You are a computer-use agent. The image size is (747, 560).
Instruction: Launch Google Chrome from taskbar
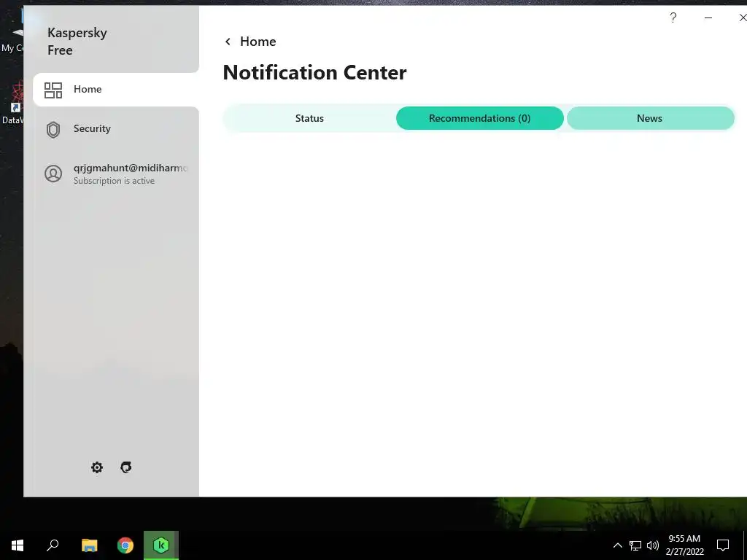coord(125,545)
